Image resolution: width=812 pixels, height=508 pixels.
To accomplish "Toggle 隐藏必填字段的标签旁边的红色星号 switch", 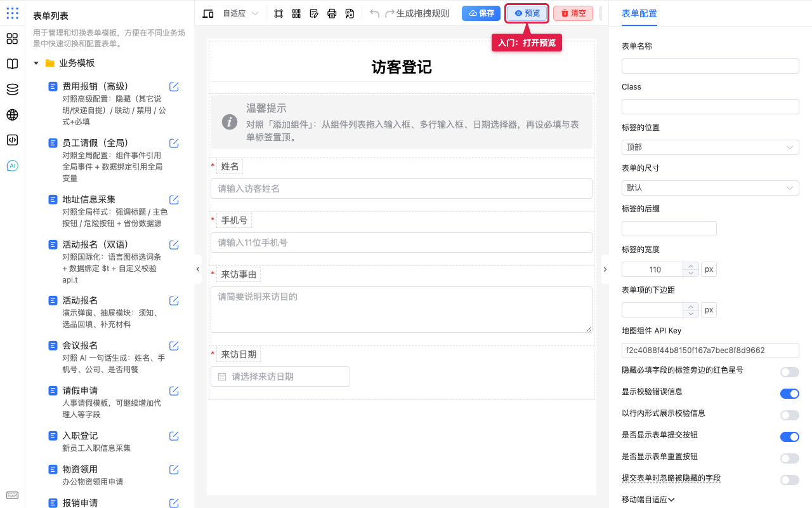I will click(x=789, y=372).
